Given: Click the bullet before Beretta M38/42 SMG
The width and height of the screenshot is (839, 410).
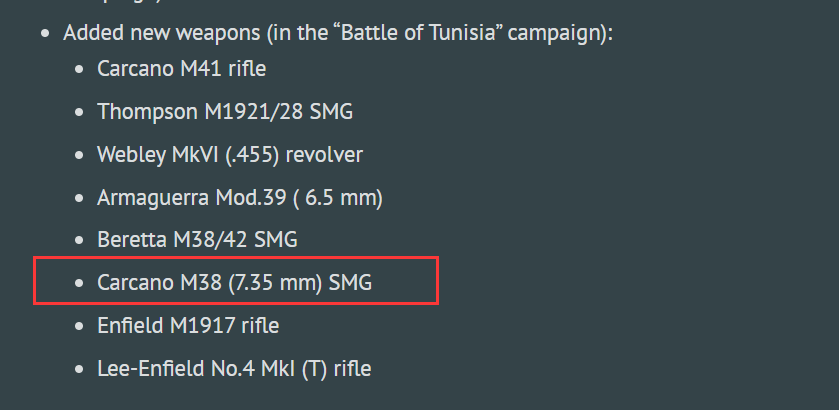Looking at the screenshot, I should tap(80, 240).
